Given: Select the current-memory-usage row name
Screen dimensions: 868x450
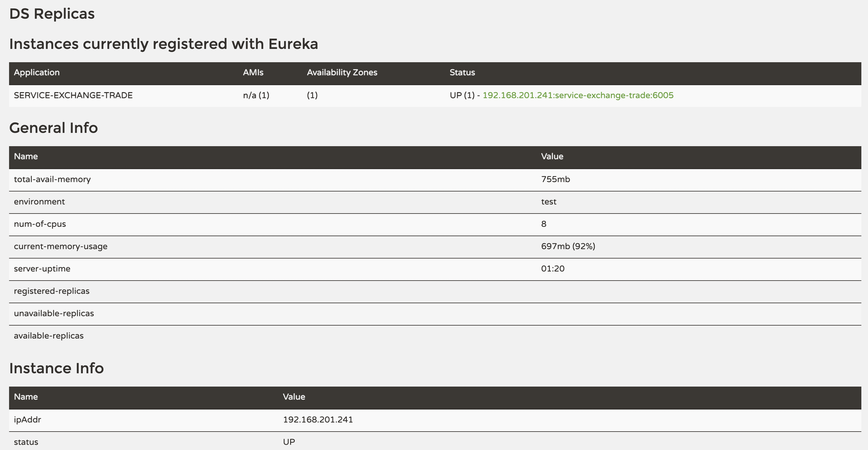Looking at the screenshot, I should [x=61, y=246].
